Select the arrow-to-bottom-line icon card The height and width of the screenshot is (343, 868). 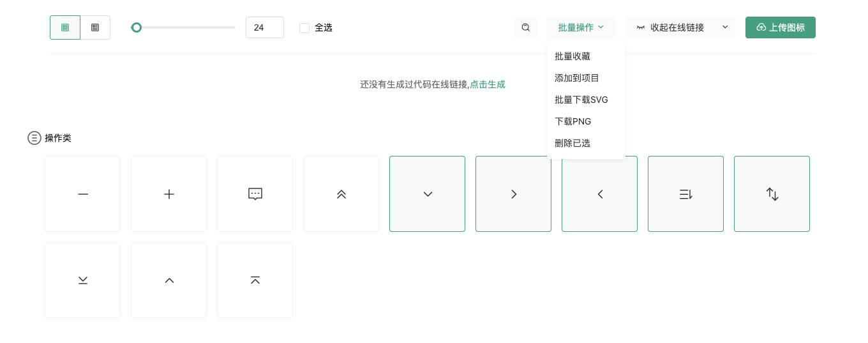[x=82, y=280]
